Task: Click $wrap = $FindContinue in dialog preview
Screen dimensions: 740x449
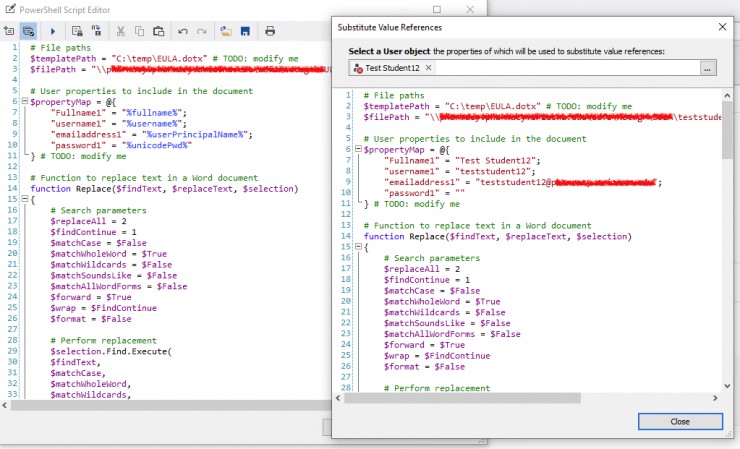Action: [x=437, y=356]
